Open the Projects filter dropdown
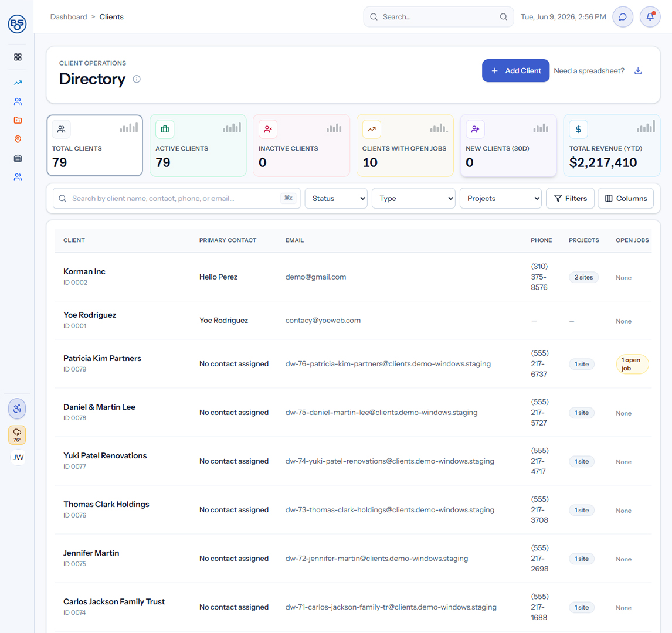This screenshot has width=672, height=633. (501, 198)
